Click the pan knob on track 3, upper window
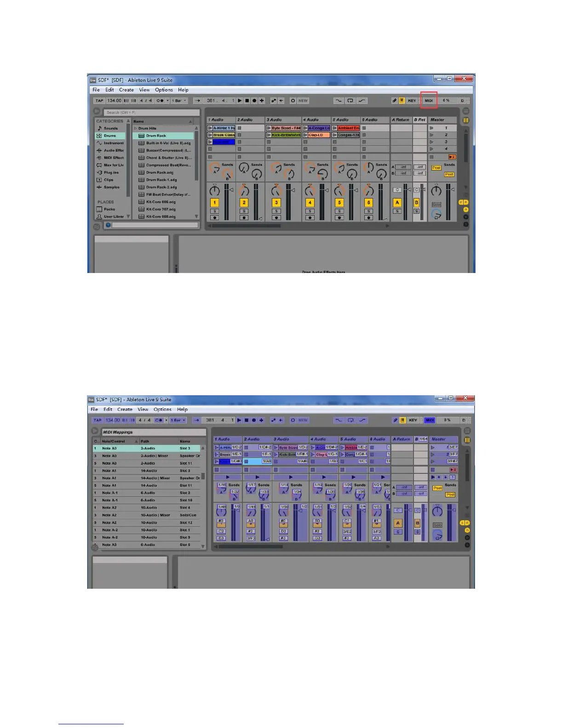This screenshot has width=563, height=728. pyautogui.click(x=276, y=190)
